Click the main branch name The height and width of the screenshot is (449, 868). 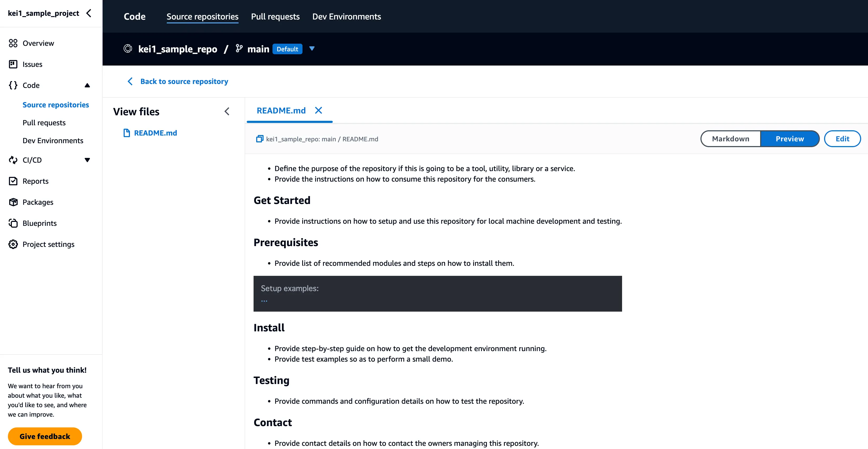click(x=259, y=49)
